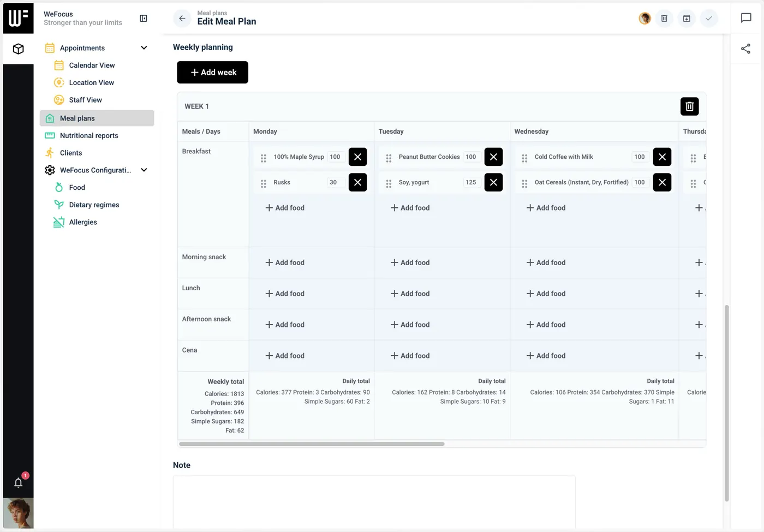Add food to Wednesday lunch
The width and height of the screenshot is (764, 532).
coord(546,294)
